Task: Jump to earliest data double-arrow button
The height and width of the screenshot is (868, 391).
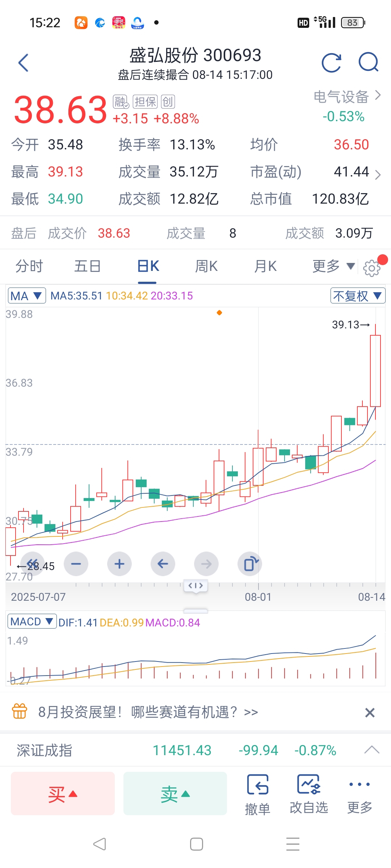Action: coord(33,564)
